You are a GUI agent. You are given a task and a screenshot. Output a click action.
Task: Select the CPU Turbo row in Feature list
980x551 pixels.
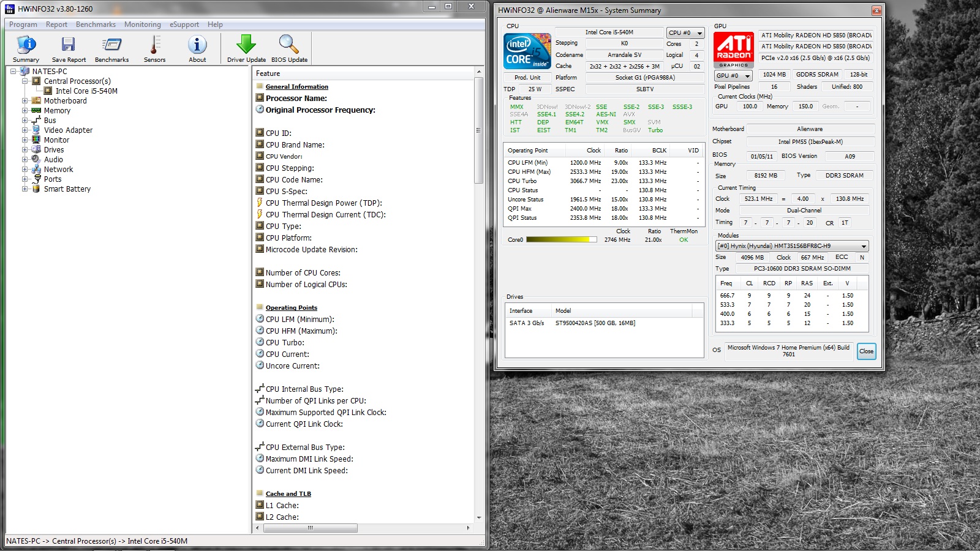tap(364, 343)
